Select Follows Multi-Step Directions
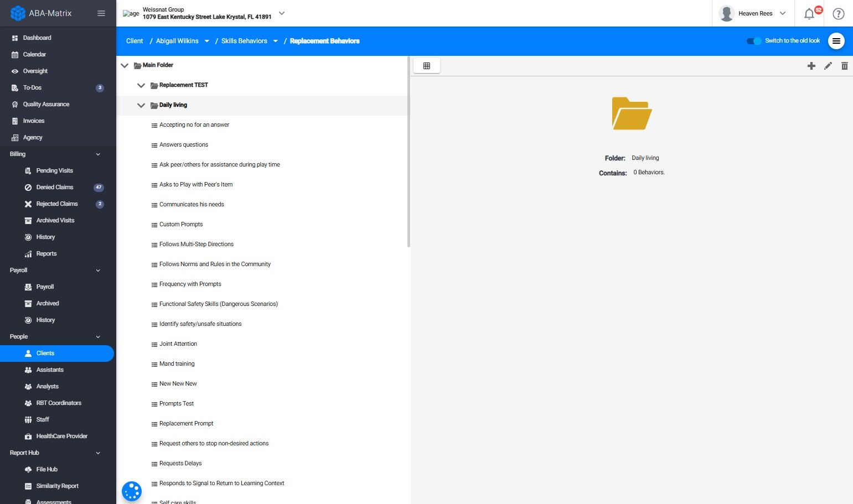This screenshot has height=504, width=853. click(197, 245)
